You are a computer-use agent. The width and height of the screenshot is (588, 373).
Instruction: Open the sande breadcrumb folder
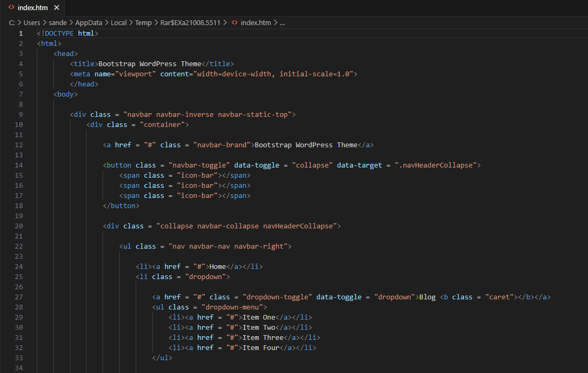[58, 23]
